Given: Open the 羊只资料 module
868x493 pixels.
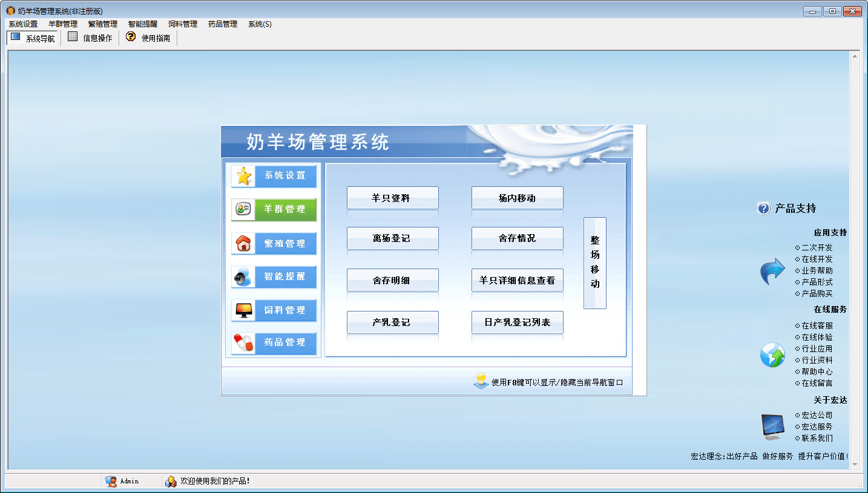Looking at the screenshot, I should pos(393,198).
